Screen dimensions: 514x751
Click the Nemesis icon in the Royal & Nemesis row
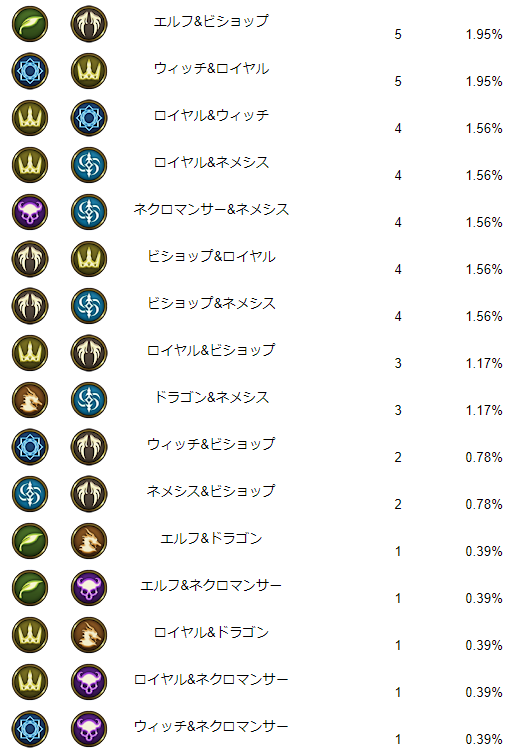[89, 165]
